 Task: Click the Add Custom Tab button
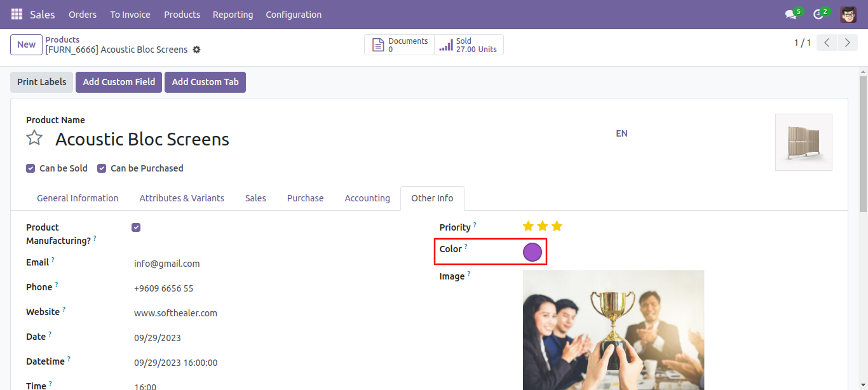(205, 82)
